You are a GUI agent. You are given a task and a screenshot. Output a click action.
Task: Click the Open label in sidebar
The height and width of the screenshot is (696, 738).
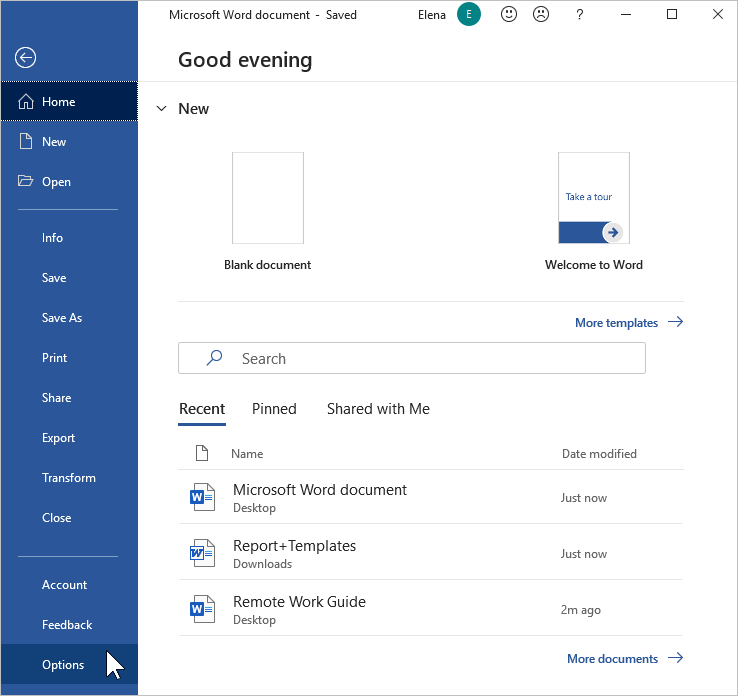[x=56, y=182]
